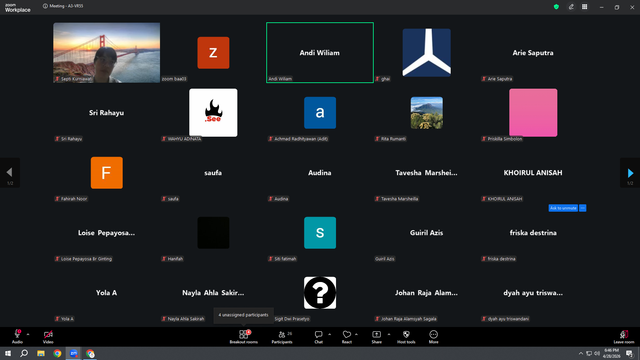Image resolution: width=640 pixels, height=360 pixels.
Task: Unmute microphone with the Audio button
Action: coord(17,336)
